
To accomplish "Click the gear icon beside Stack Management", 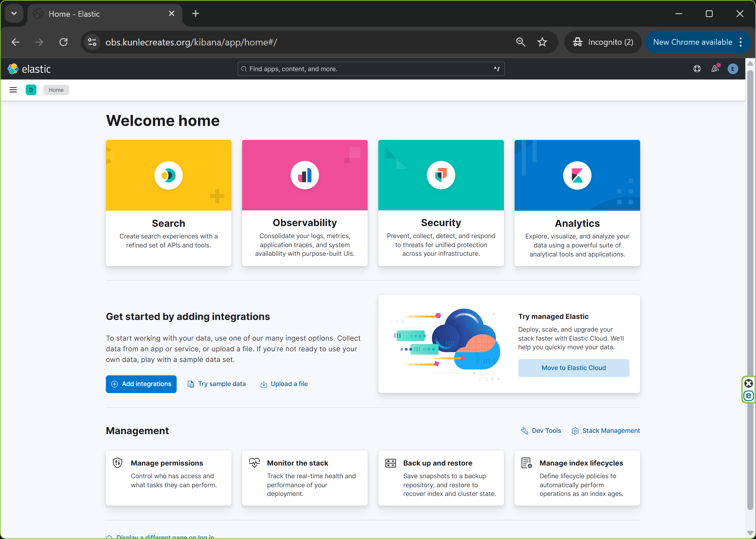I will tap(575, 431).
